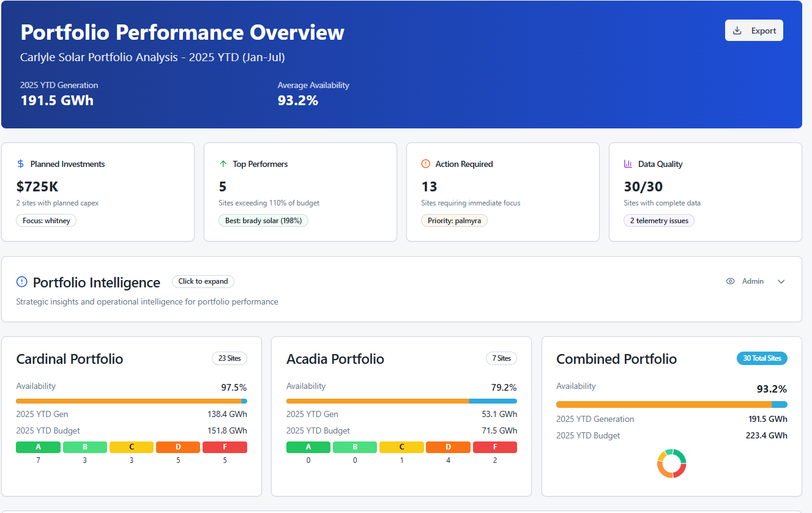Expand Portfolio Intelligence using the chevron
This screenshot has width=812, height=513.
(781, 281)
